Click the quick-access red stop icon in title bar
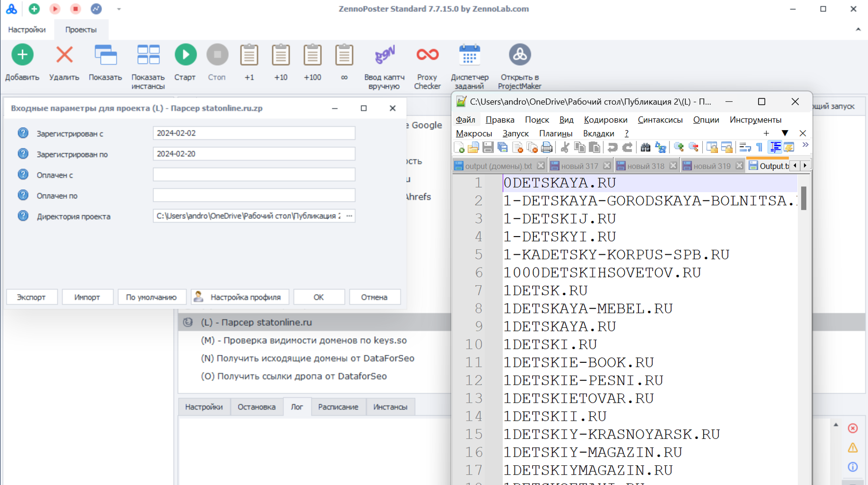 coord(76,9)
